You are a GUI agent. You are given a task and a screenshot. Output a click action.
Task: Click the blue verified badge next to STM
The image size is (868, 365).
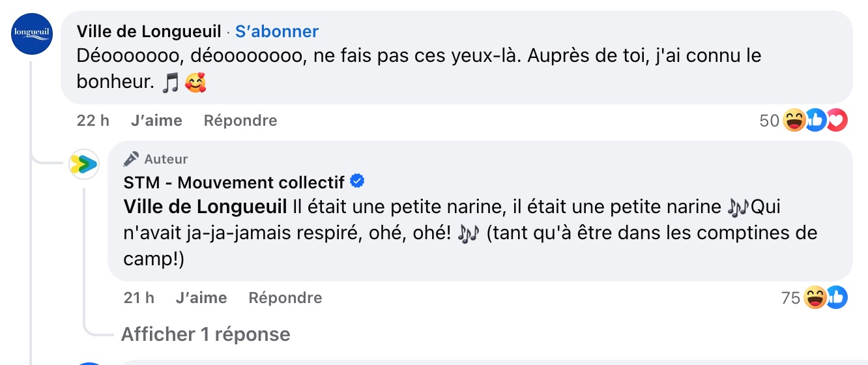(x=357, y=181)
